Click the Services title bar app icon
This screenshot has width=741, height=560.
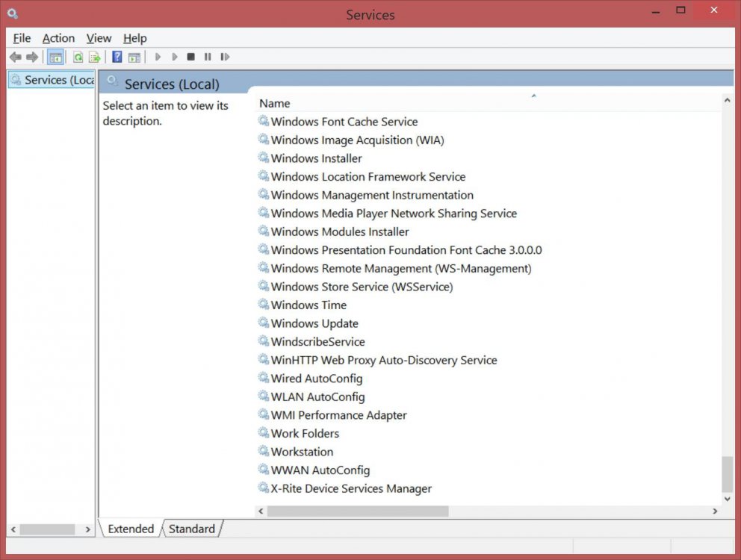point(13,13)
